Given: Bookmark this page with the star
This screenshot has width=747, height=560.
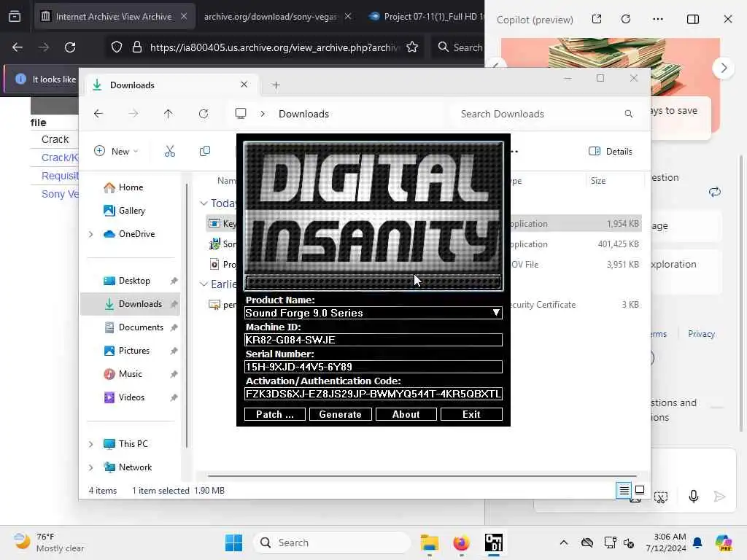Looking at the screenshot, I should [412, 47].
